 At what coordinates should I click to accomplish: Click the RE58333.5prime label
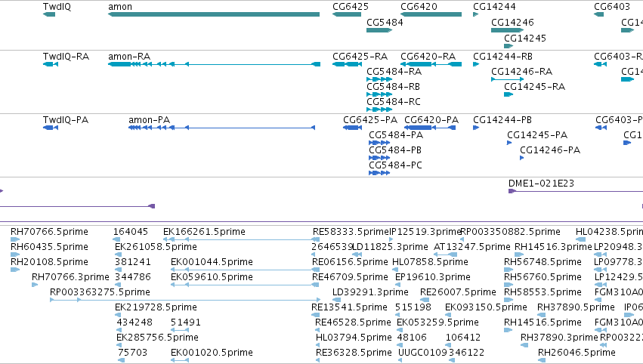[351, 232]
